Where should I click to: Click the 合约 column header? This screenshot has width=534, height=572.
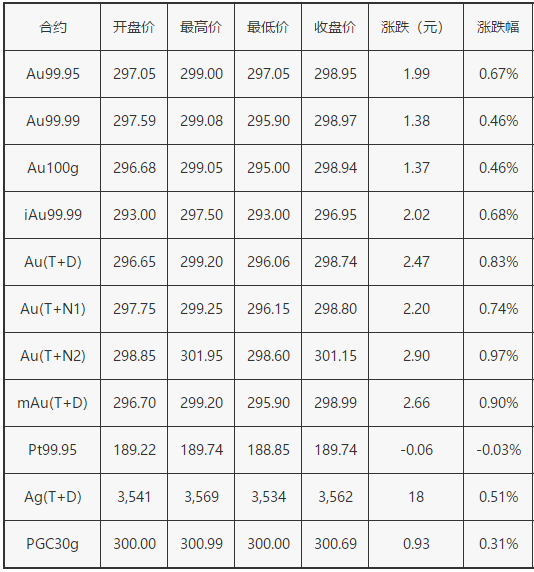pos(53,27)
